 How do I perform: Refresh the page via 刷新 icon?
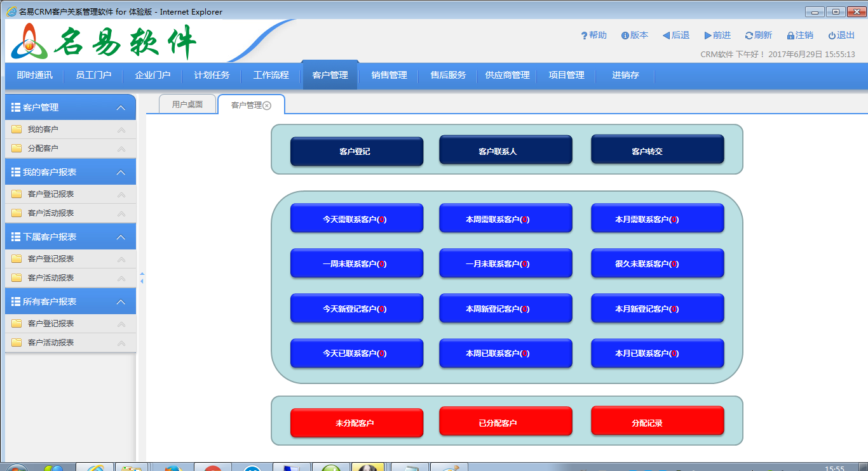pos(749,36)
